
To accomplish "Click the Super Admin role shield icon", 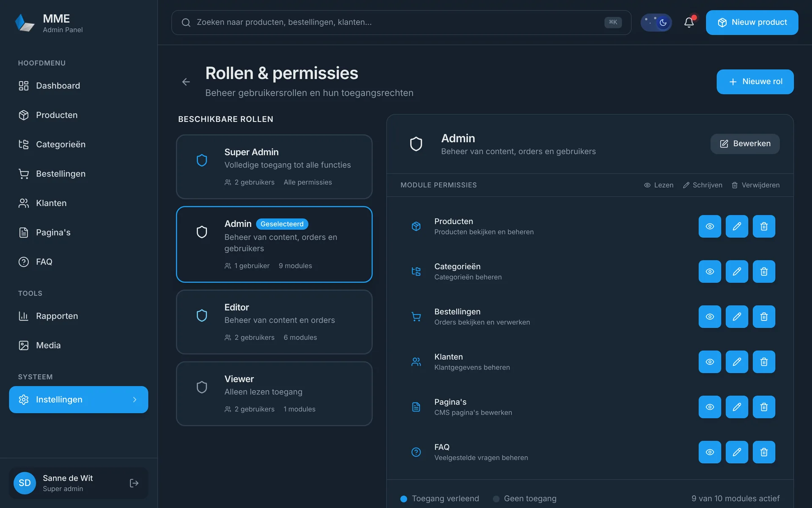I will tap(202, 160).
